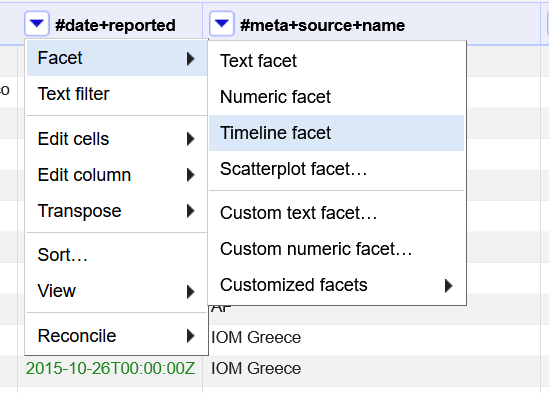The height and width of the screenshot is (393, 549).
Task: Choose Sort… from the column menu
Action: (117, 255)
